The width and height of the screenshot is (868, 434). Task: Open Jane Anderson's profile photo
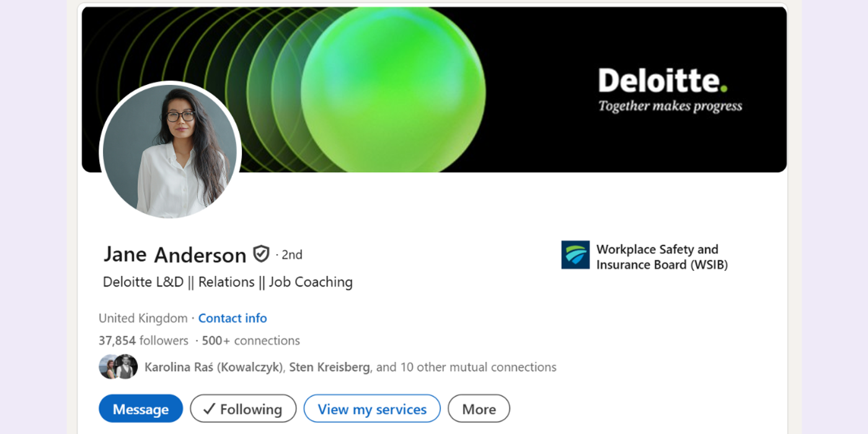(x=170, y=150)
